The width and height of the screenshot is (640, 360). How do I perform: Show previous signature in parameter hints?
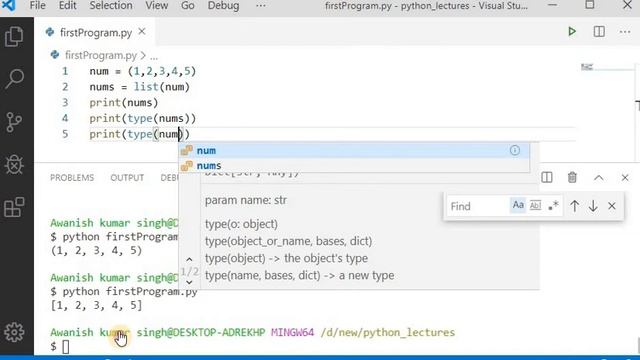tap(189, 260)
